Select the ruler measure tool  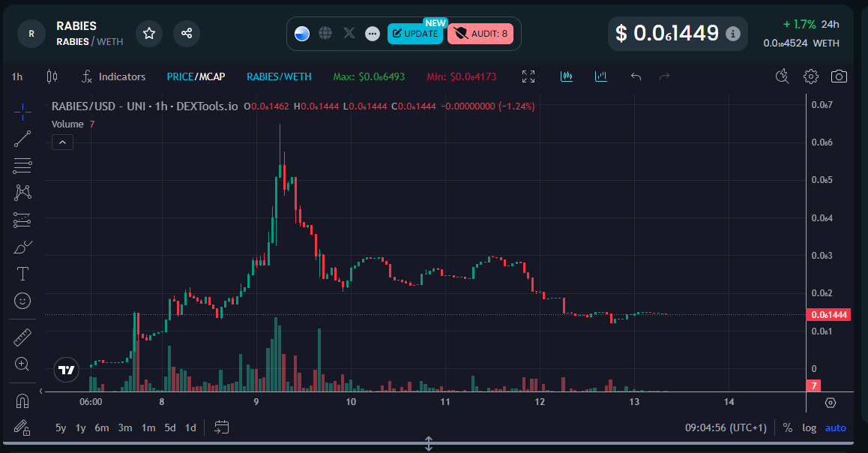[x=22, y=337]
